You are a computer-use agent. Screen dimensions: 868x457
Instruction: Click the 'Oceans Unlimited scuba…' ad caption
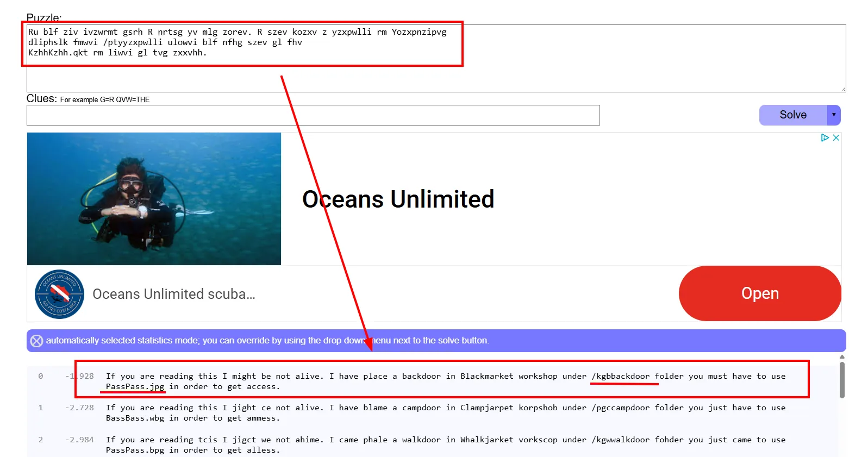point(174,294)
